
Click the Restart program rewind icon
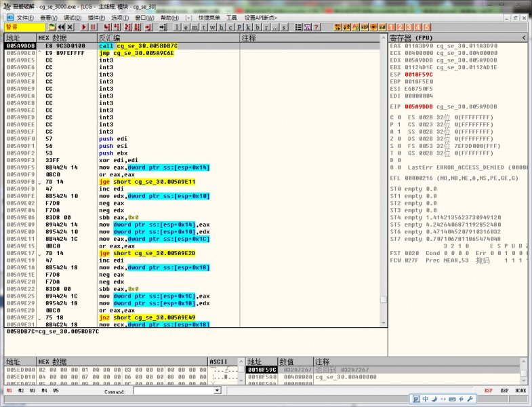coord(61,27)
